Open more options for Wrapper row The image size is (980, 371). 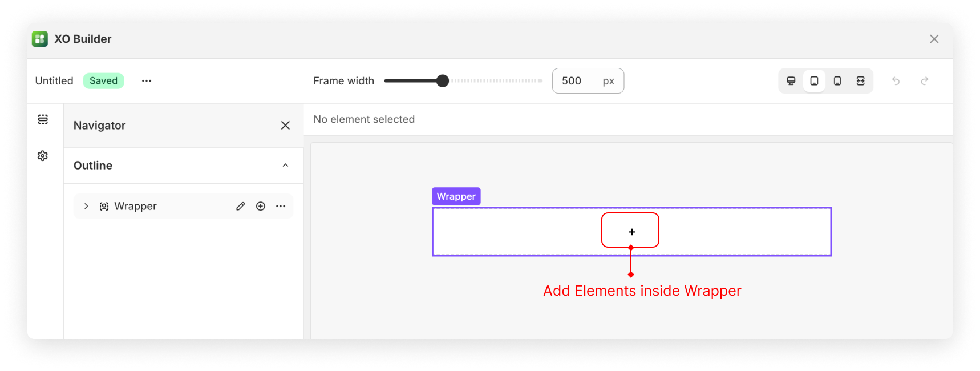(x=281, y=206)
